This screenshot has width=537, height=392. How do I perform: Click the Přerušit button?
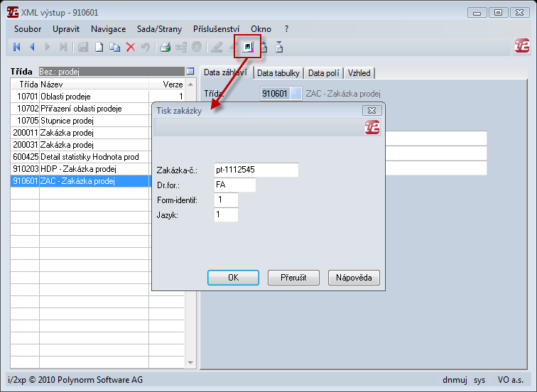pos(293,277)
